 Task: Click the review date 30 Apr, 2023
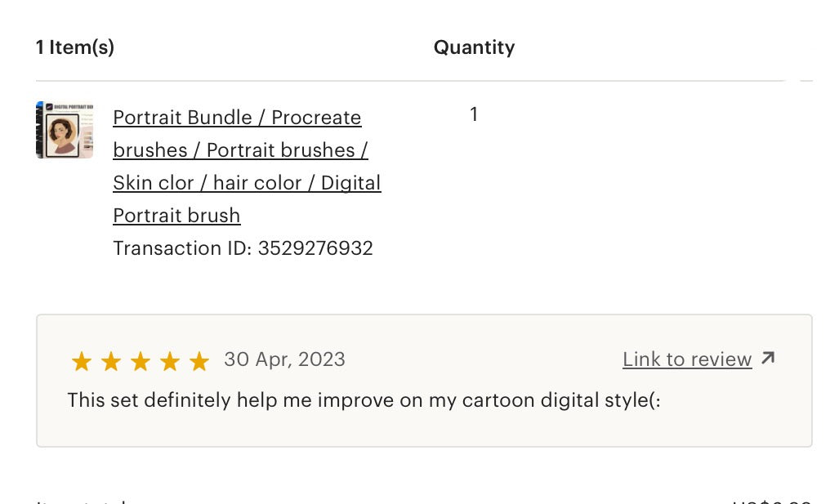(x=284, y=359)
